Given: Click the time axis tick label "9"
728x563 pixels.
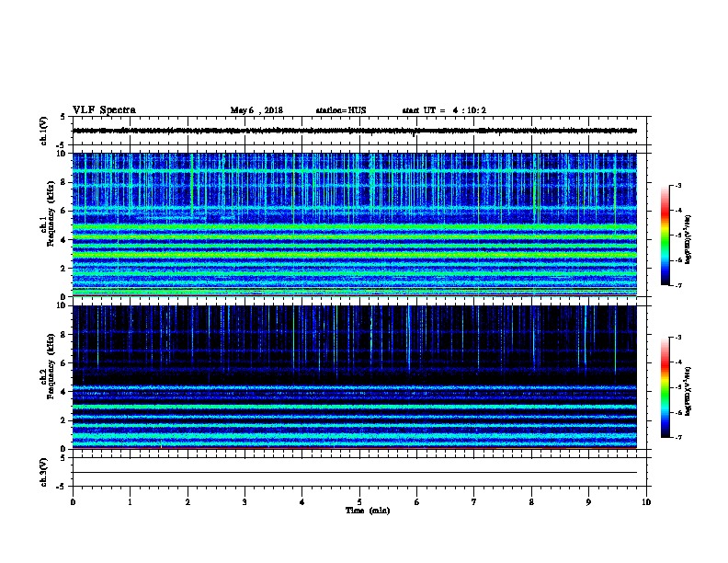Looking at the screenshot, I should pyautogui.click(x=588, y=501).
